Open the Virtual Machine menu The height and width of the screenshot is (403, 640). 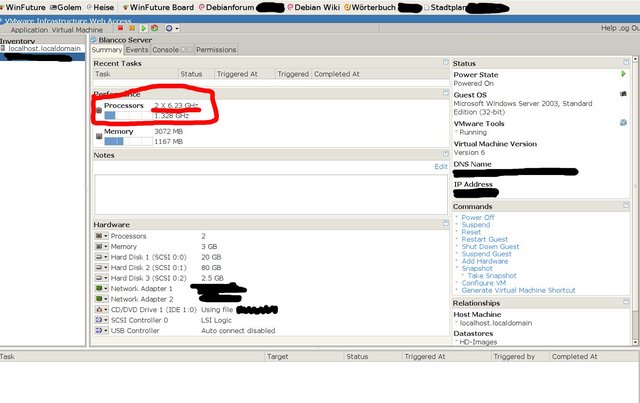[77, 30]
